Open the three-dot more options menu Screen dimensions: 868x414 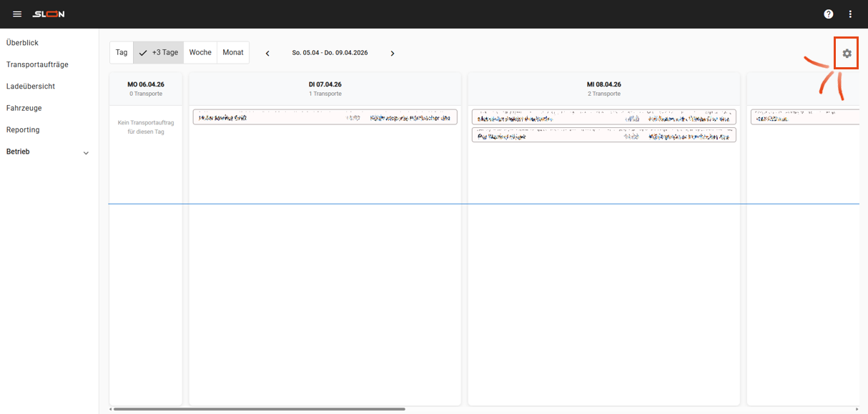850,14
